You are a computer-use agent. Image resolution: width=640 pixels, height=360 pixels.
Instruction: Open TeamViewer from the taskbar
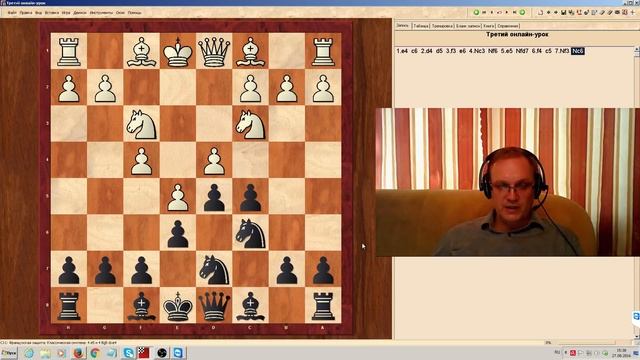(x=178, y=353)
